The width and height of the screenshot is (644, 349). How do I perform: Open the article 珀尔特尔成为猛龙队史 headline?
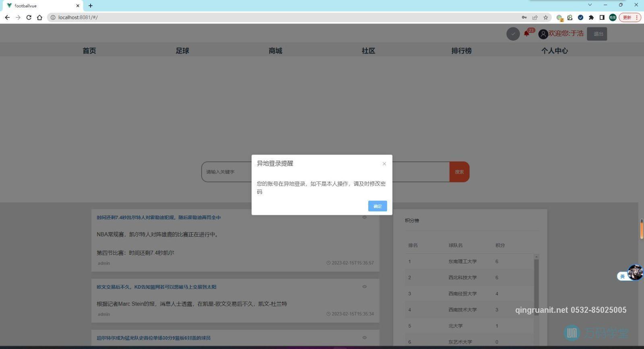[x=154, y=338]
